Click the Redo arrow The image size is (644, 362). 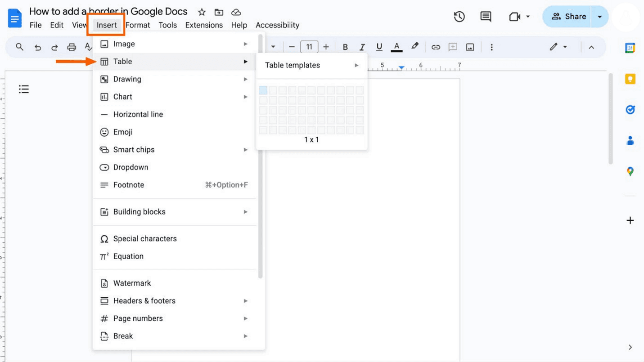click(x=54, y=47)
